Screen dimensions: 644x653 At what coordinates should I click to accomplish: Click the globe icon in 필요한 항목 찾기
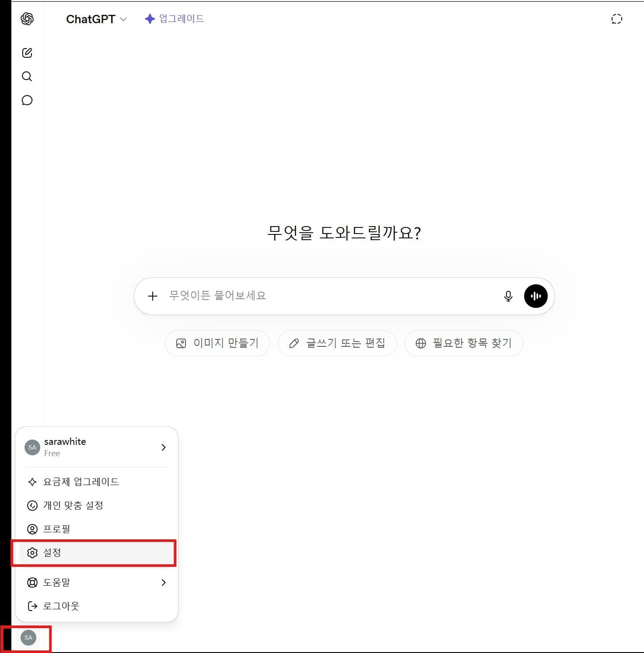(421, 343)
